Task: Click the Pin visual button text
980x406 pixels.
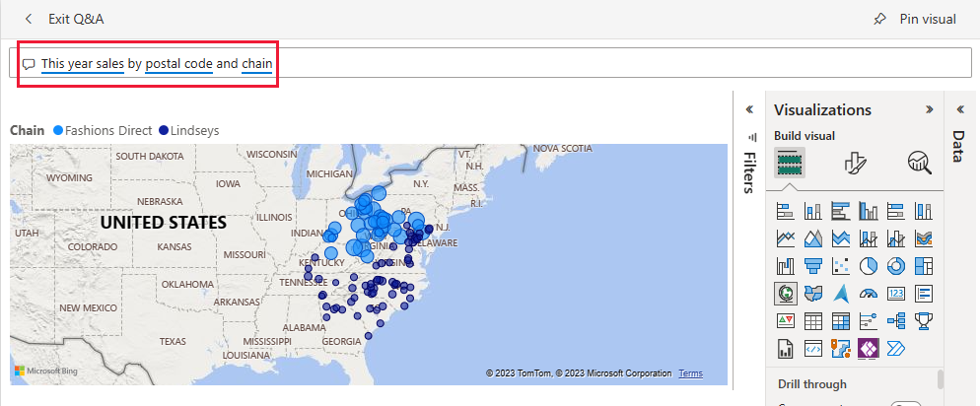Action: click(928, 20)
